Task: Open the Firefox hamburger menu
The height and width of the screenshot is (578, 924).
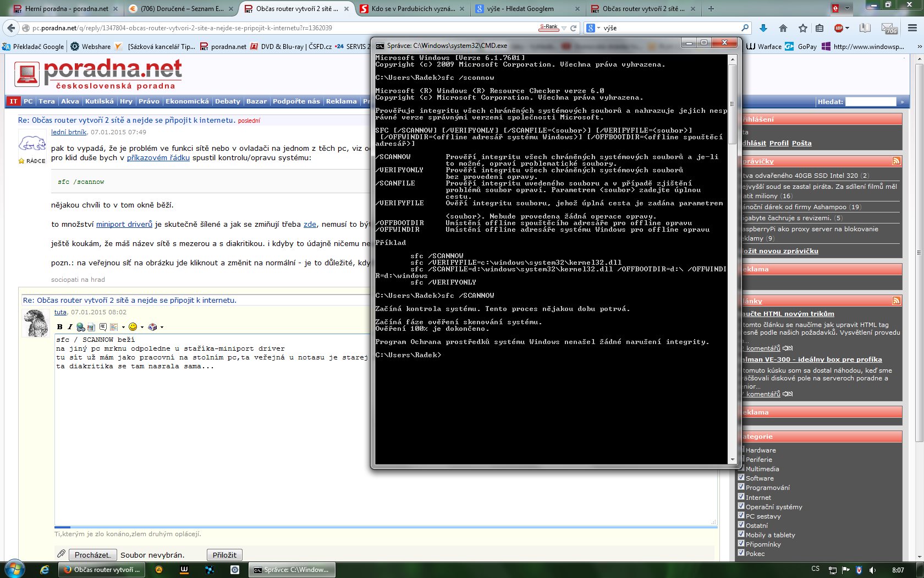Action: click(912, 28)
